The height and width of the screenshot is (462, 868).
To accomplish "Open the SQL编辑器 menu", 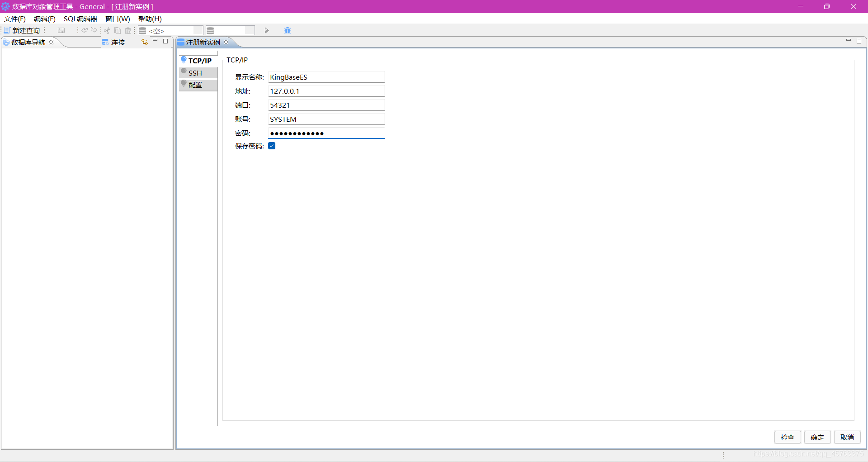I will click(x=80, y=19).
